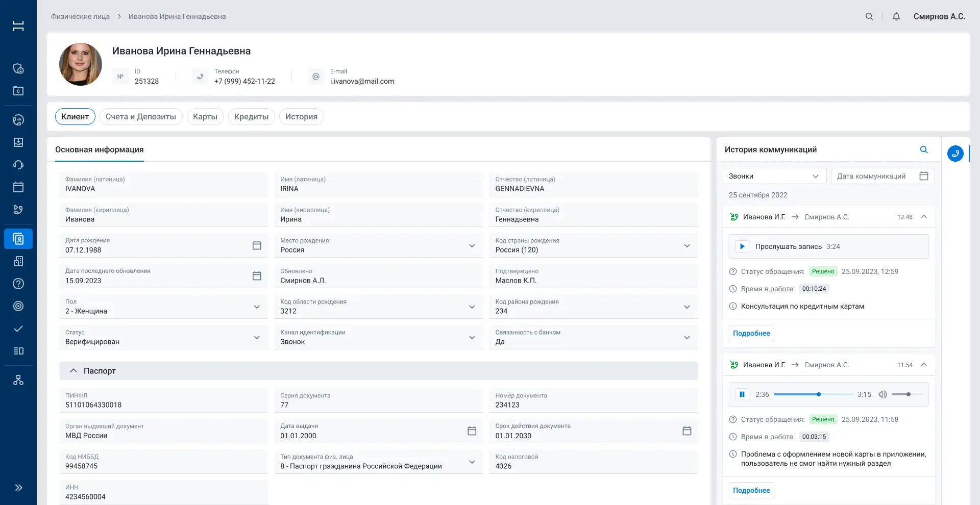Open the Пол dropdown
Viewport: 980px width, 505px height.
[163, 307]
